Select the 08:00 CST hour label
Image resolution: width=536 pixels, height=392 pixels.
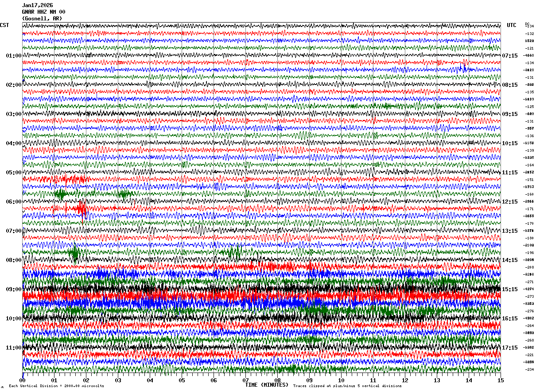14,260
